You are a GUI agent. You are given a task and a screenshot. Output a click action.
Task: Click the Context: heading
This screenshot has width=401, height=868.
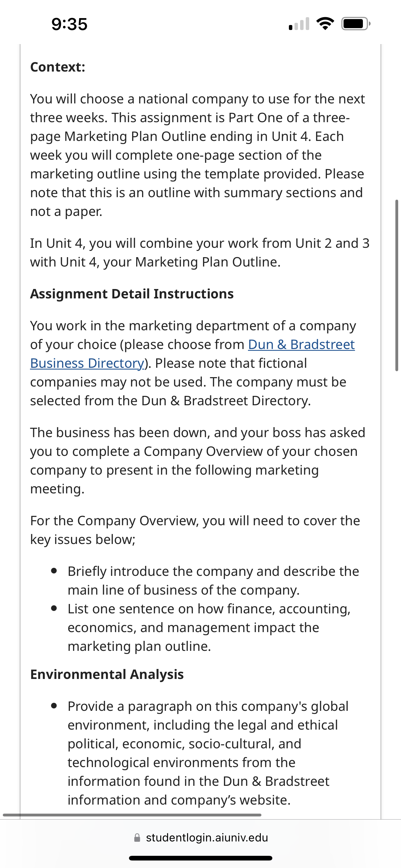[57, 67]
